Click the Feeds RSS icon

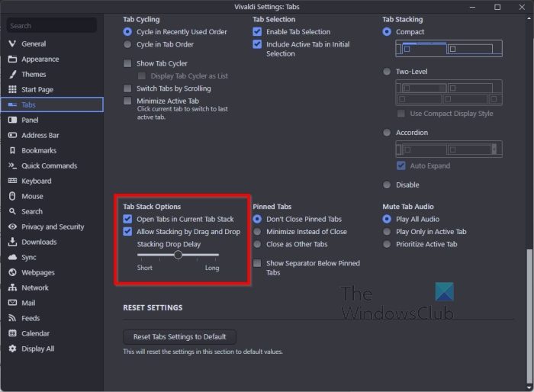[12, 318]
